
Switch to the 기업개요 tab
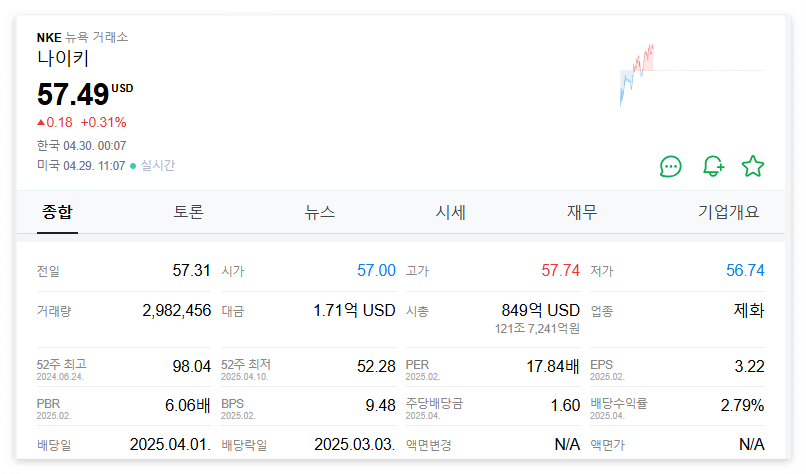tap(728, 212)
